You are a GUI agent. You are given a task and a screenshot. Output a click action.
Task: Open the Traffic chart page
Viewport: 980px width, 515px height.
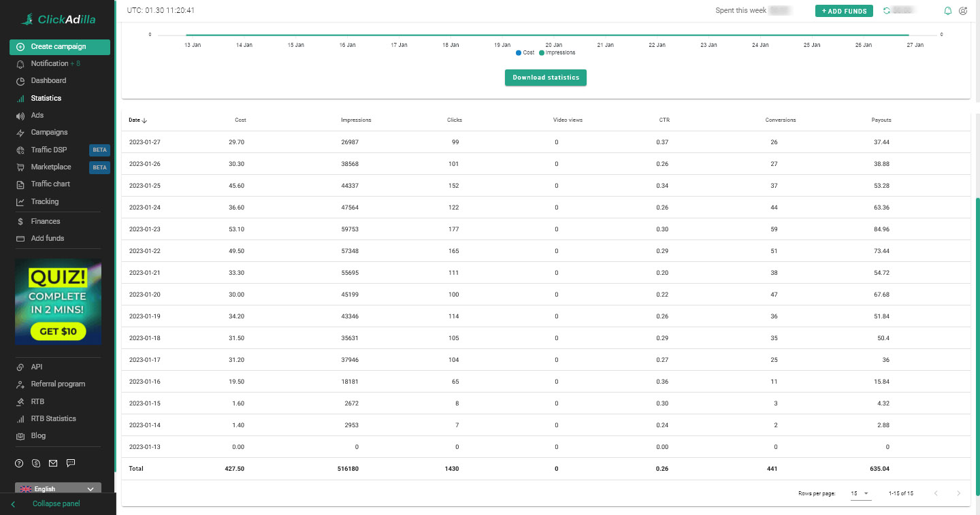coord(50,184)
